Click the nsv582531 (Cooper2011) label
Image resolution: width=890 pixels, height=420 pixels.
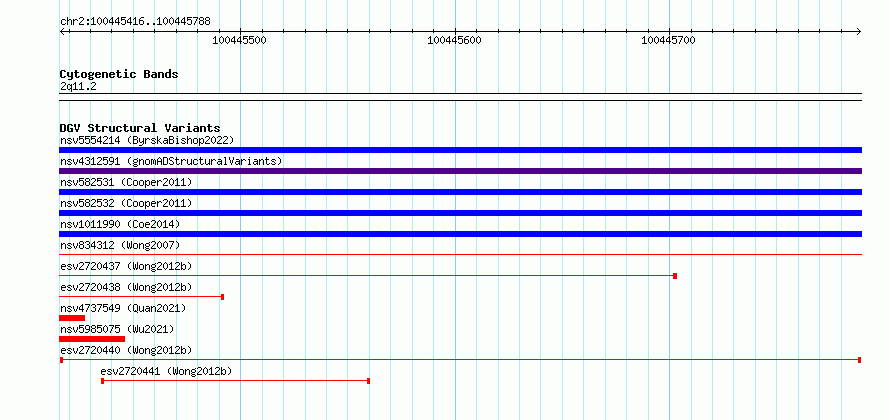tap(126, 182)
